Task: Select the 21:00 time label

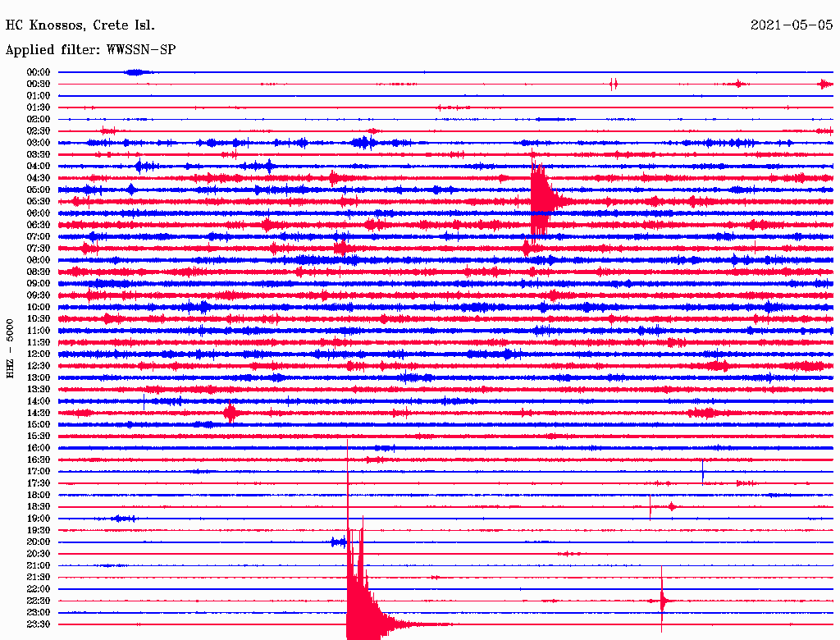Action: click(x=39, y=565)
